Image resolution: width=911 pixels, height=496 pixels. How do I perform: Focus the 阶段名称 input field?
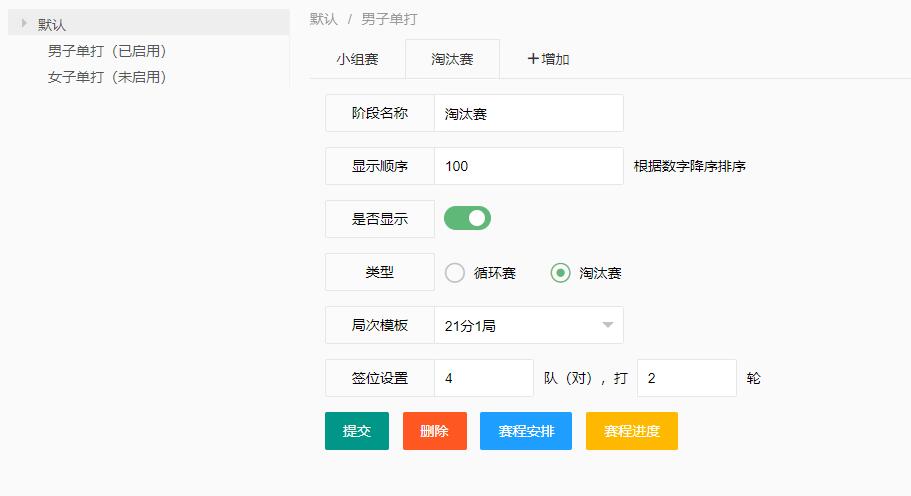[529, 113]
